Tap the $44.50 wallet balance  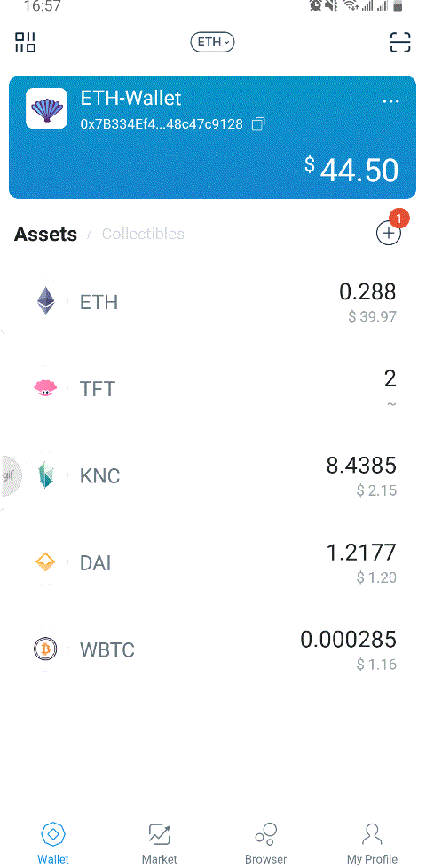[351, 170]
